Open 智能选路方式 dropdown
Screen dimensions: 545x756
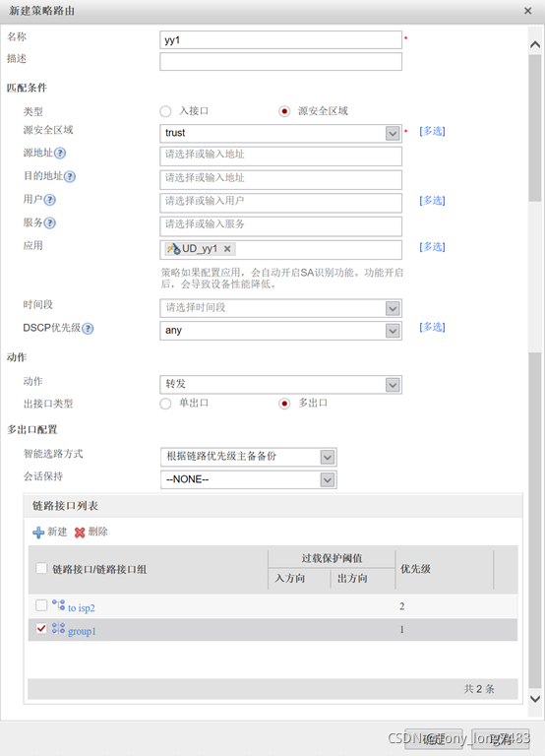click(x=328, y=457)
